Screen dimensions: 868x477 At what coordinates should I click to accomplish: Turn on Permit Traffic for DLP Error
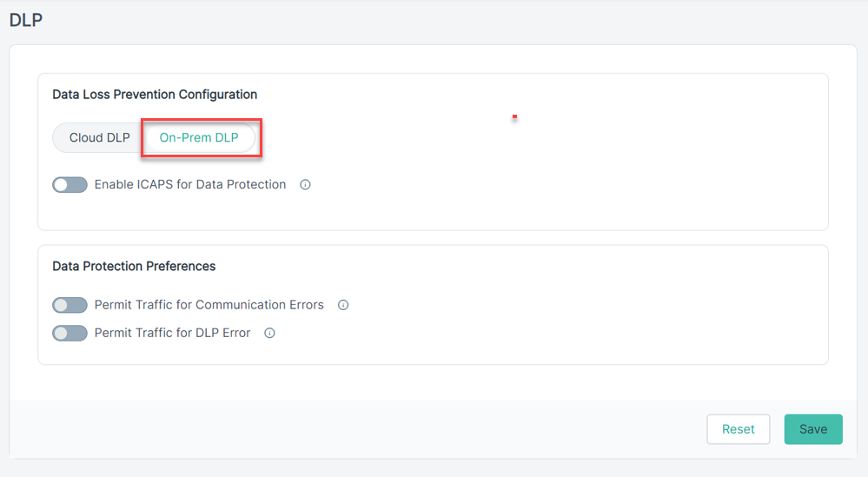[x=70, y=333]
